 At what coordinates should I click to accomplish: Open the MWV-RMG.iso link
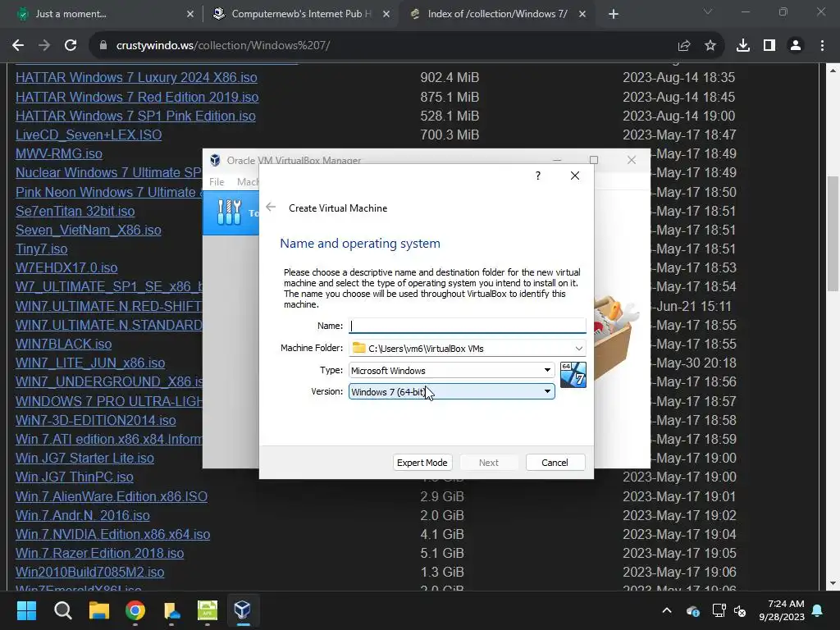tap(59, 153)
